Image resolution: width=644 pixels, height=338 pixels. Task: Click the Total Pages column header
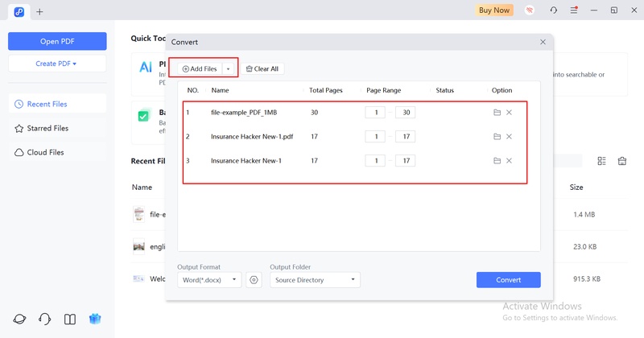click(x=326, y=90)
